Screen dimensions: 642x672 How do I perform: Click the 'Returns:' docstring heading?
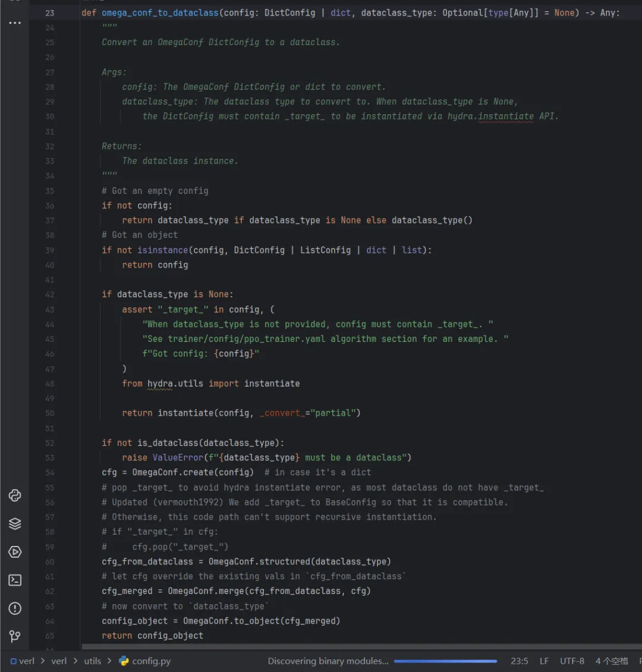(122, 146)
